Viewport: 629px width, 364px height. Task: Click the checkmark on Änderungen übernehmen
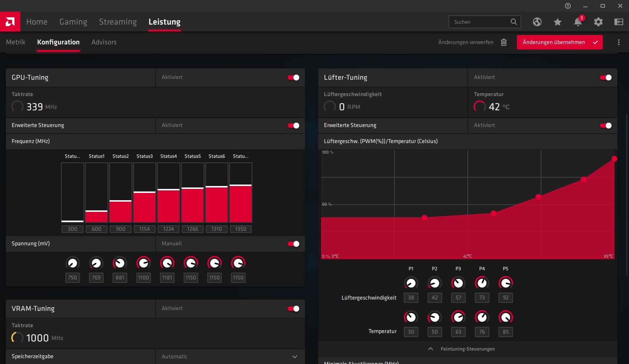pyautogui.click(x=596, y=42)
